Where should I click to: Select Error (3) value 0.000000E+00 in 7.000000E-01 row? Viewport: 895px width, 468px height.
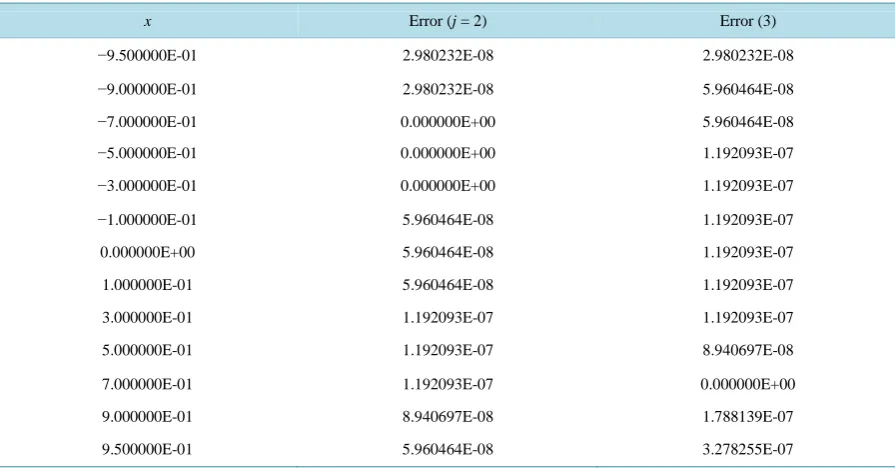[x=748, y=384]
